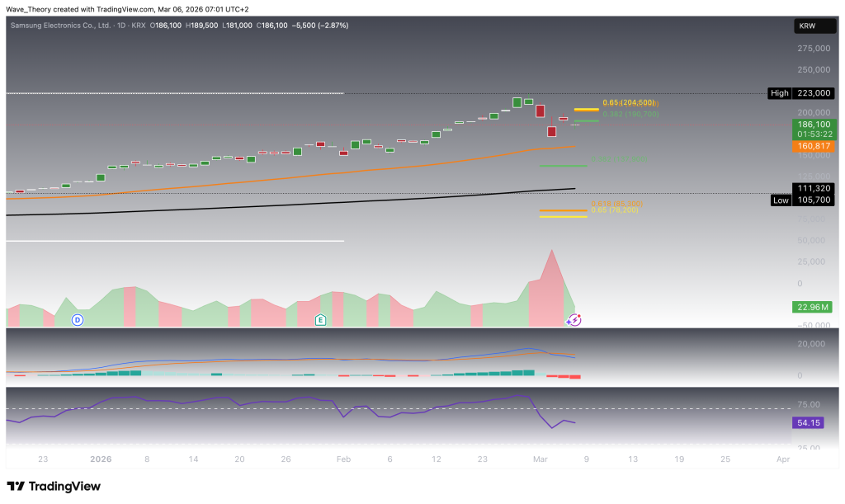This screenshot has height=504, width=845.
Task: Click the TradingView logo at bottom left
Action: [x=54, y=486]
